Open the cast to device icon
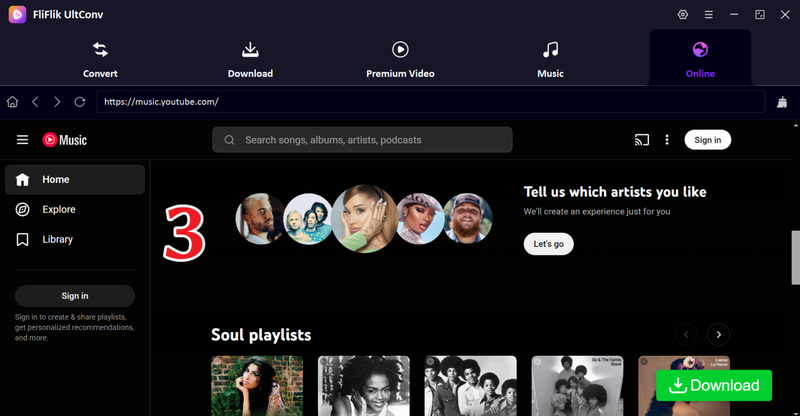800x416 pixels. point(642,140)
